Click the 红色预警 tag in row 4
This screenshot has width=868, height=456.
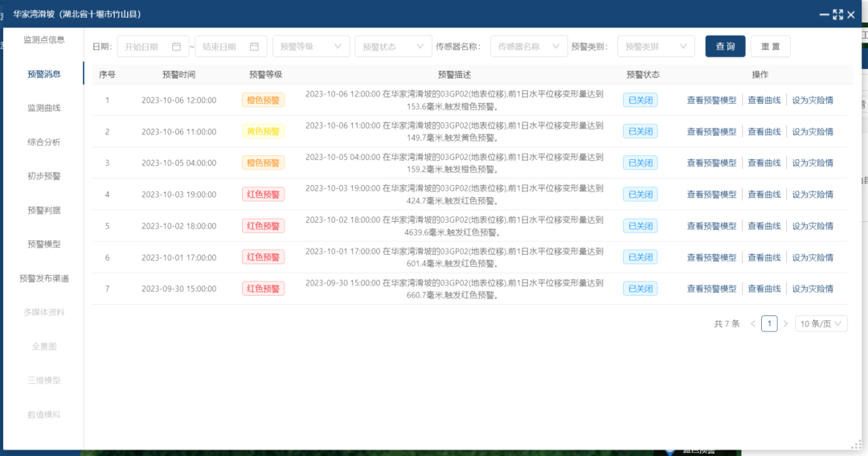(264, 195)
